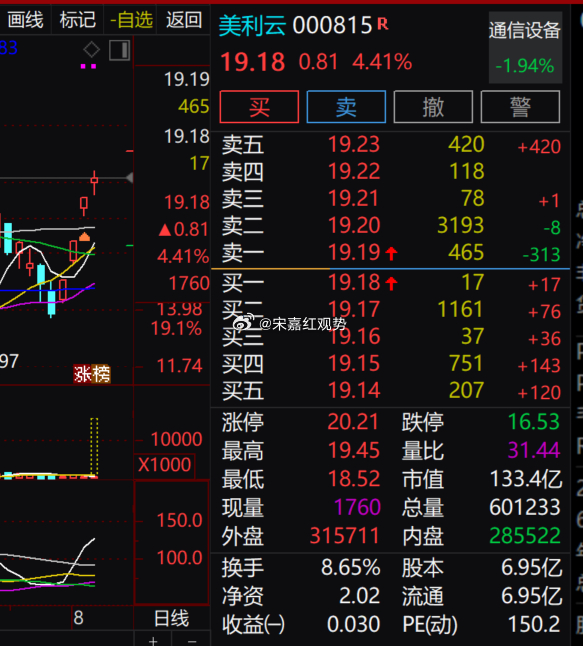Screen dimensions: 583x646
Task: Remove stock from 自选 watchlist
Action: (131, 19)
